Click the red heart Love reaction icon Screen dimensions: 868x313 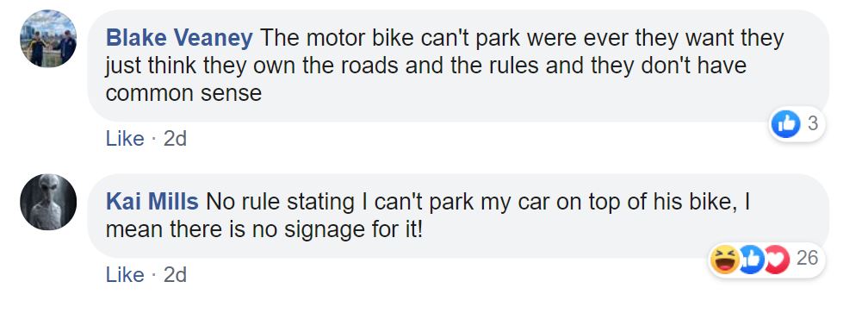777,260
